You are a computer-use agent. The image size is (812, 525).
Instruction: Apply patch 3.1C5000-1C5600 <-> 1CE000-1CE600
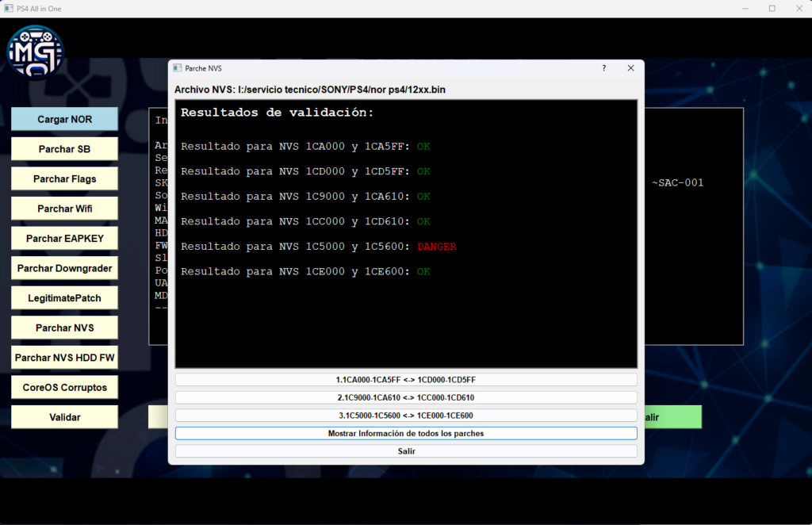(x=405, y=416)
